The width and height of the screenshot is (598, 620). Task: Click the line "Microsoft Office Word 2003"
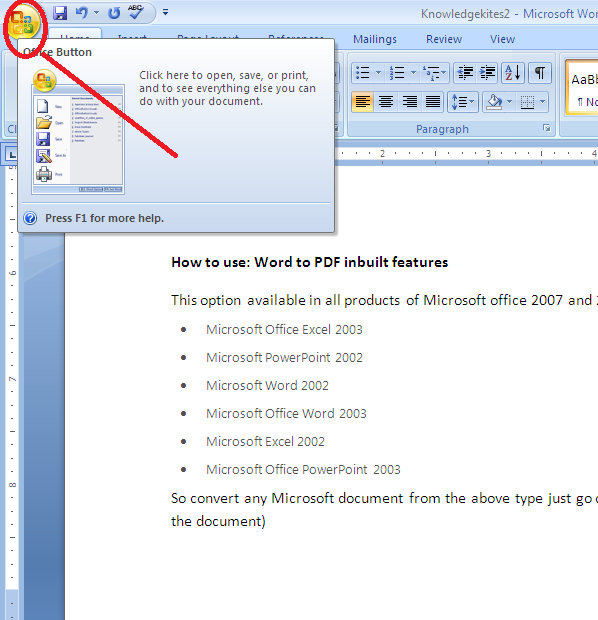pyautogui.click(x=286, y=413)
